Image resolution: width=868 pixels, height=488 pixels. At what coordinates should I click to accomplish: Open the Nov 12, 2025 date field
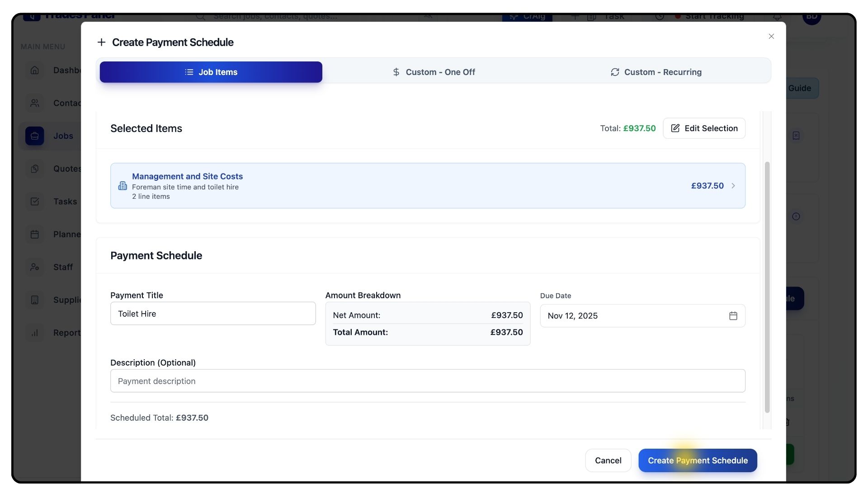pyautogui.click(x=633, y=316)
